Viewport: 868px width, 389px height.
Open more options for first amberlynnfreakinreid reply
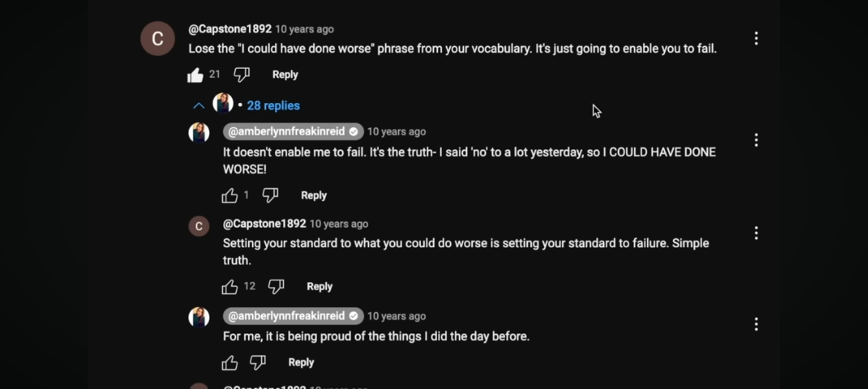point(756,140)
